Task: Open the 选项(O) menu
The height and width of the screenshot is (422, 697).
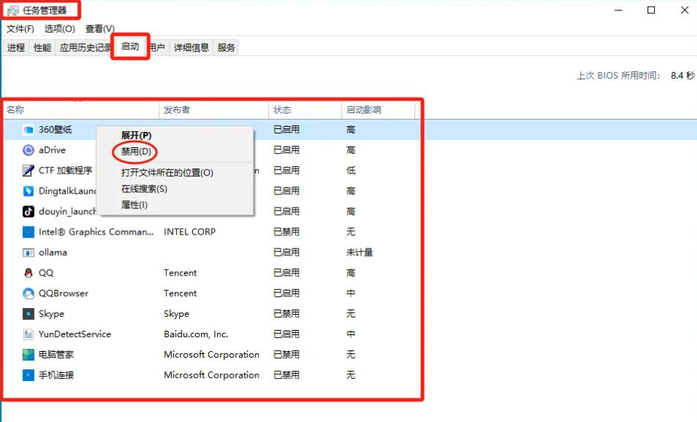Action: [60, 29]
